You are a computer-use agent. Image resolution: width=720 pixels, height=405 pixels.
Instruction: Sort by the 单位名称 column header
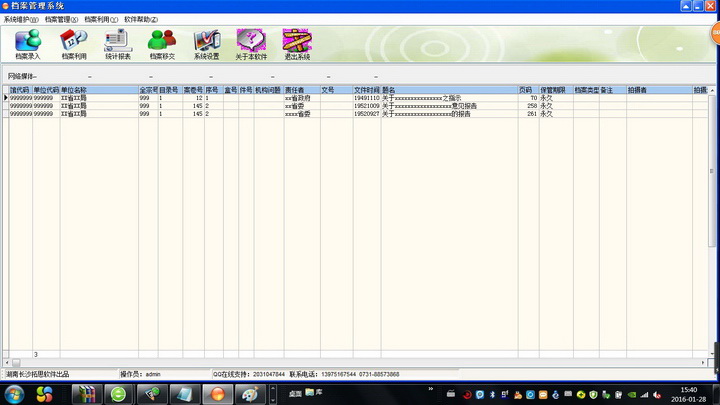click(99, 90)
